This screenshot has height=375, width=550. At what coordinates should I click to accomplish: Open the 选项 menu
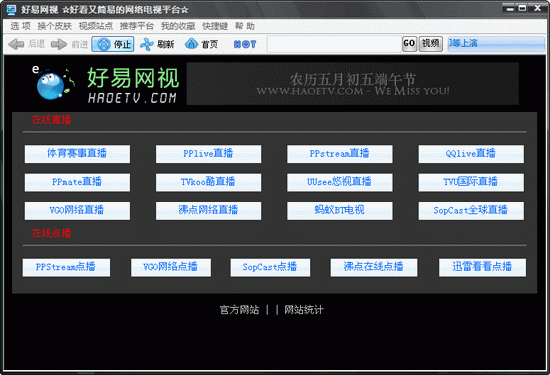20,26
